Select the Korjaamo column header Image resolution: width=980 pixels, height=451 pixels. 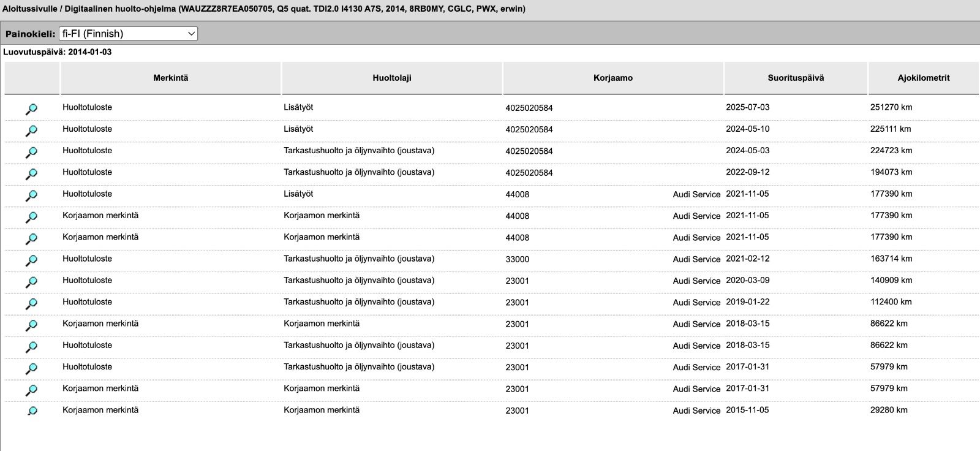[x=613, y=78]
